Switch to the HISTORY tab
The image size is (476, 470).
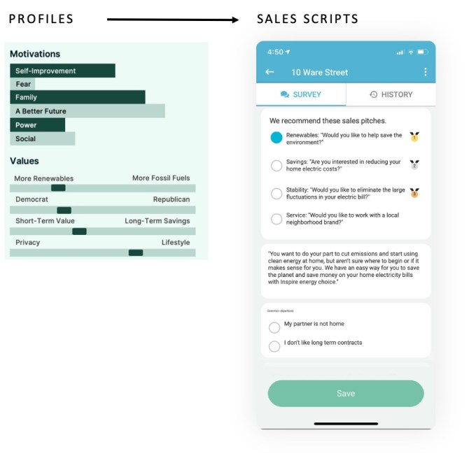coord(391,94)
